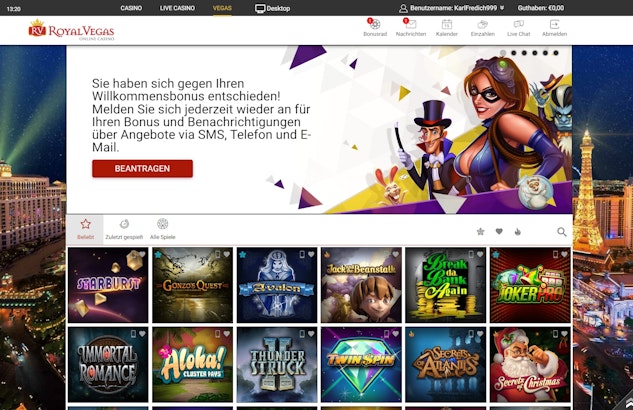This screenshot has width=633, height=410.
Task: Open the Twin Spin game tile
Action: [x=361, y=364]
